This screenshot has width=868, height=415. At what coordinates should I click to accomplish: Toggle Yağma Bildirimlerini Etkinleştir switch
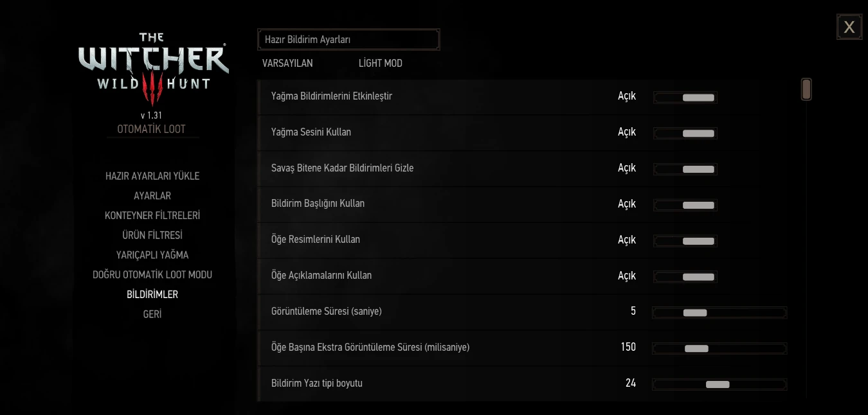click(x=685, y=98)
